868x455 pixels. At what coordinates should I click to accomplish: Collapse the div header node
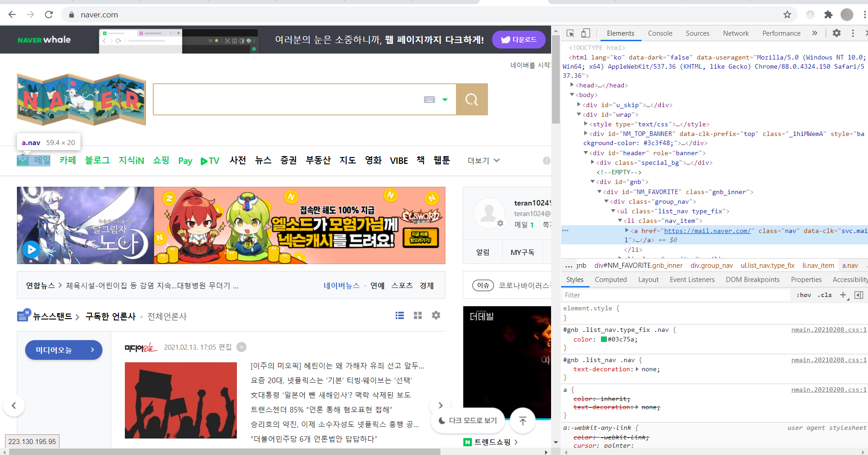(586, 153)
